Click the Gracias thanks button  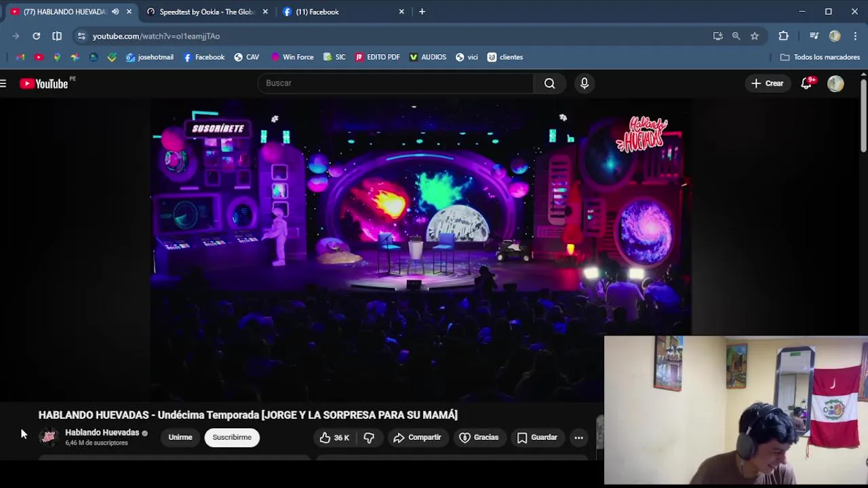(479, 438)
